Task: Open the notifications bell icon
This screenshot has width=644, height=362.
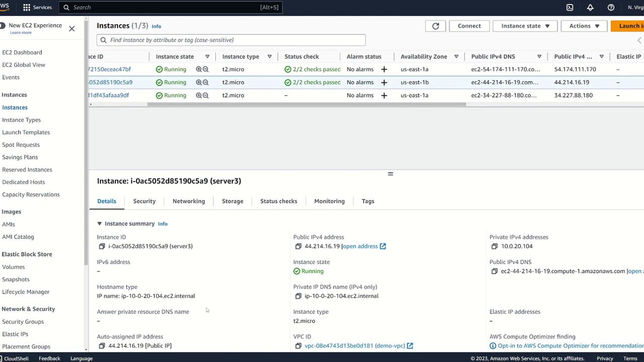Action: click(590, 8)
